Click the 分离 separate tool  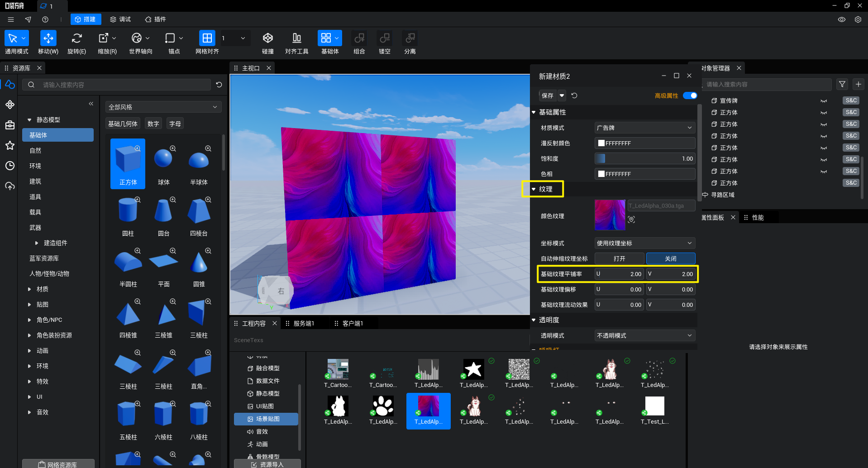coord(410,38)
